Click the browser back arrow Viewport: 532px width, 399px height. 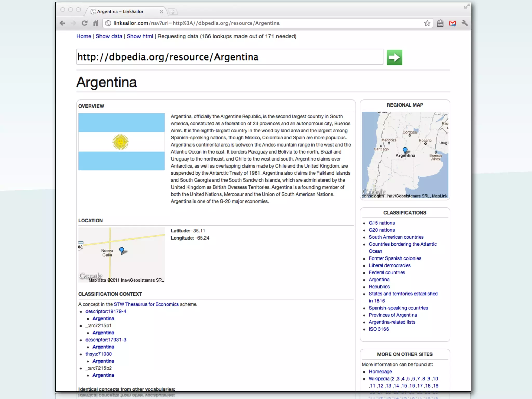pyautogui.click(x=63, y=23)
